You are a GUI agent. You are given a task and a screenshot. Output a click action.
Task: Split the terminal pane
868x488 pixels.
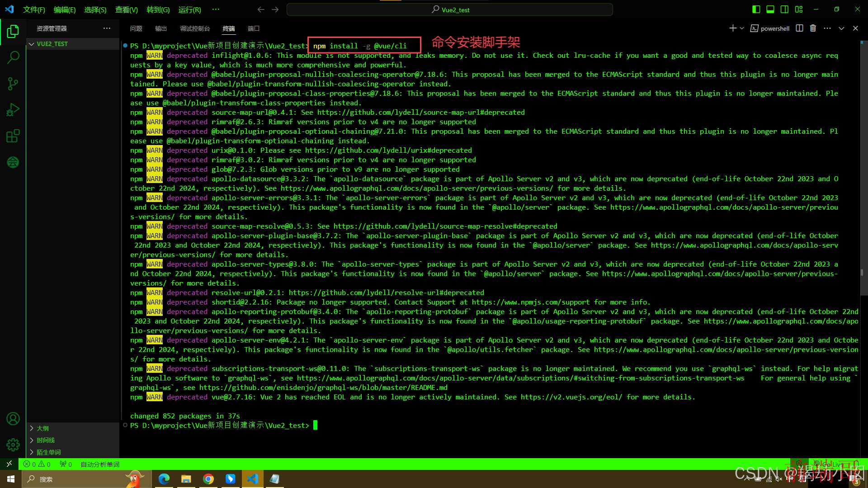tap(799, 28)
